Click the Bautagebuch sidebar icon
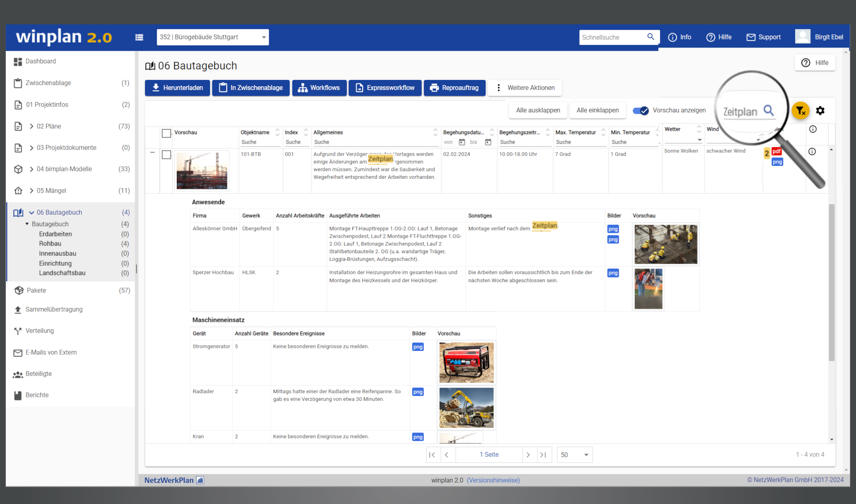 coord(18,212)
